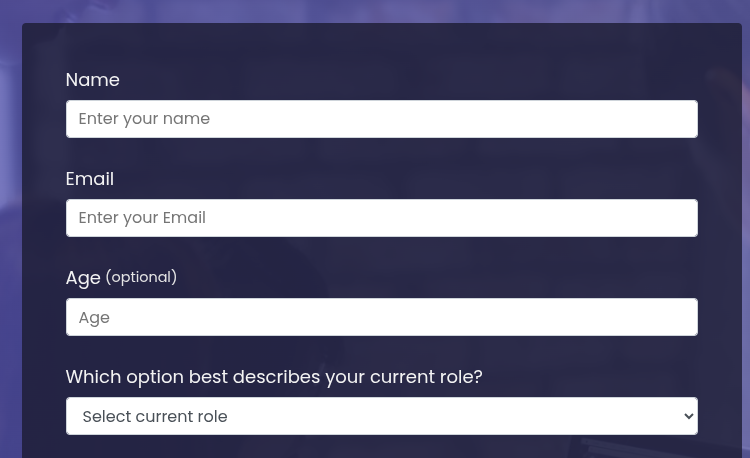
Task: Click the Age label text
Action: coord(83,278)
